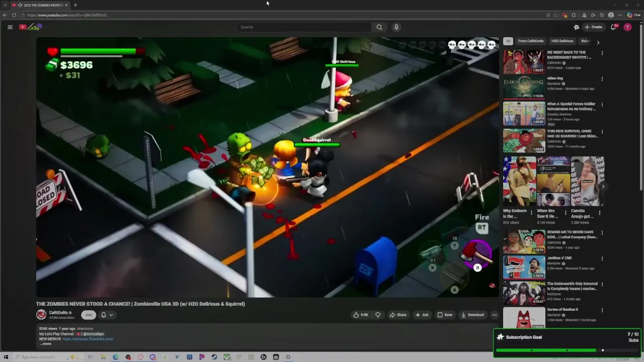Reload the page
The height and width of the screenshot is (362, 644).
14,15
